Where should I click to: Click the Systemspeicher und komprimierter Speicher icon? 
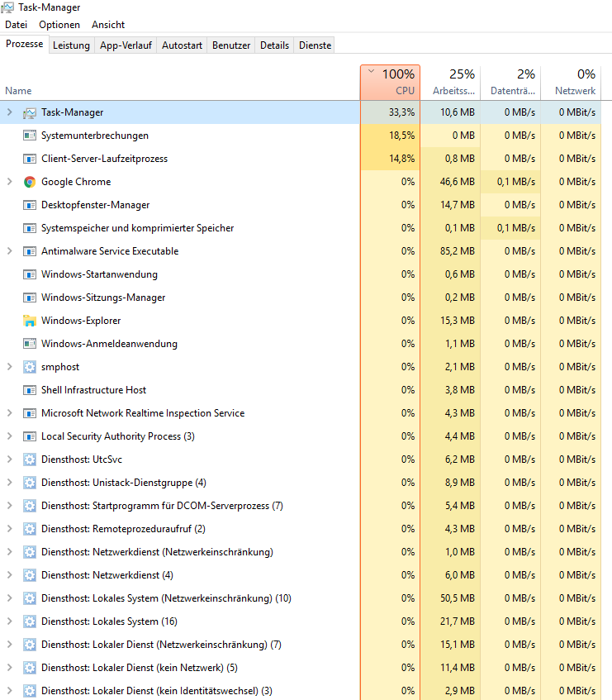[x=30, y=228]
